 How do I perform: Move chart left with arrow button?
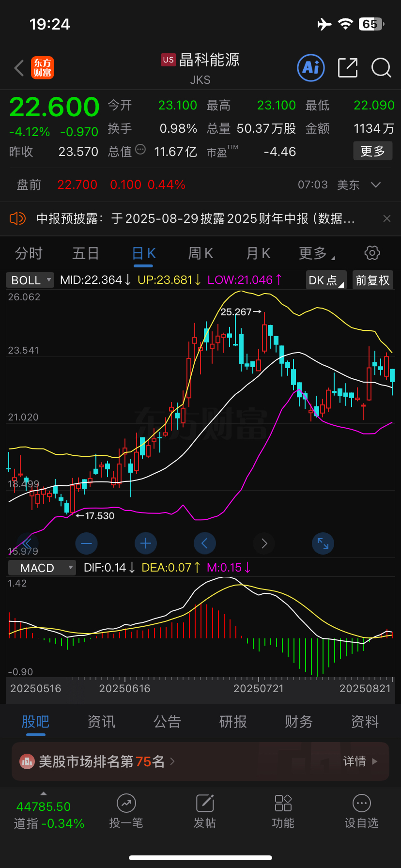(x=204, y=543)
